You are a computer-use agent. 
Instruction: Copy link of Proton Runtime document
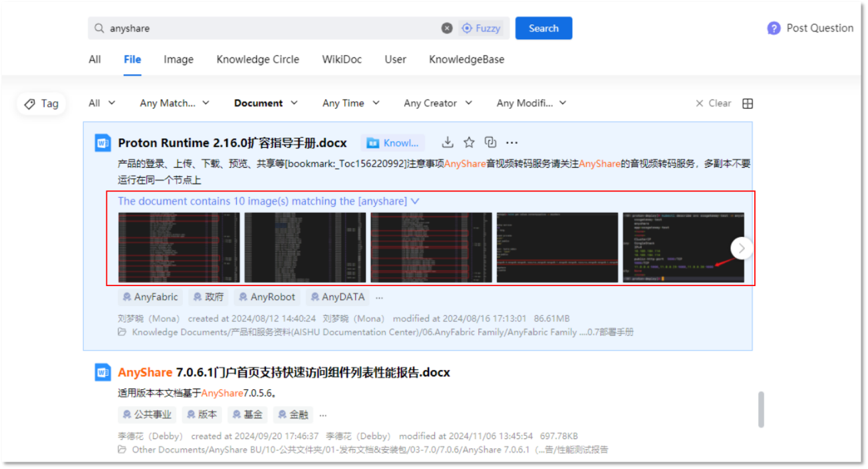coord(490,142)
